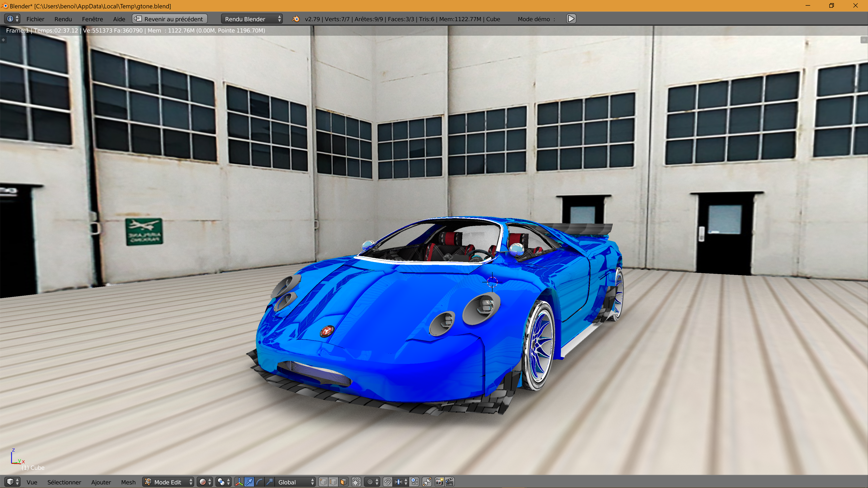The width and height of the screenshot is (868, 488).
Task: Open the Rendu Blender engine selector
Action: [252, 19]
